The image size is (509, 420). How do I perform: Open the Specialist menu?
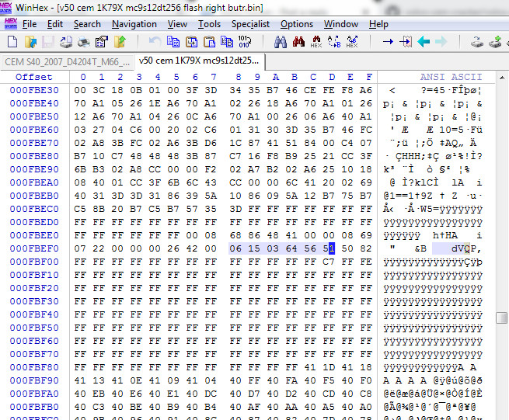click(250, 24)
